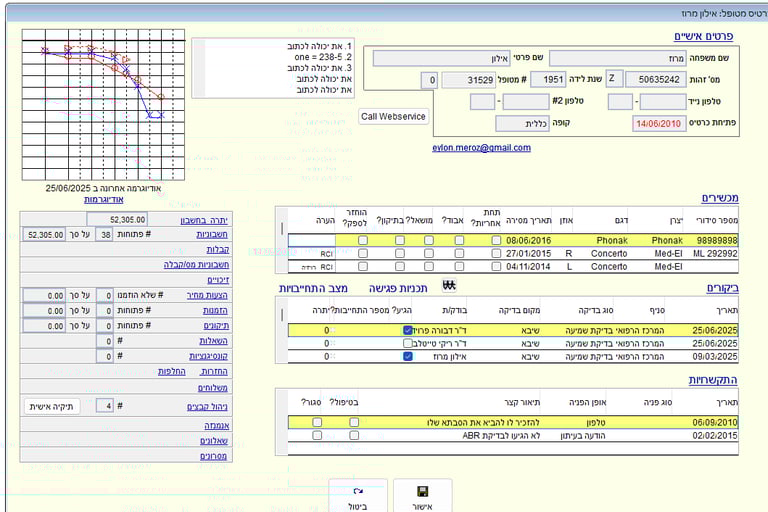Toggle סגור checkbox in the 02/02/2015 contact row
Viewport: 768px width, 512px height.
tap(317, 436)
